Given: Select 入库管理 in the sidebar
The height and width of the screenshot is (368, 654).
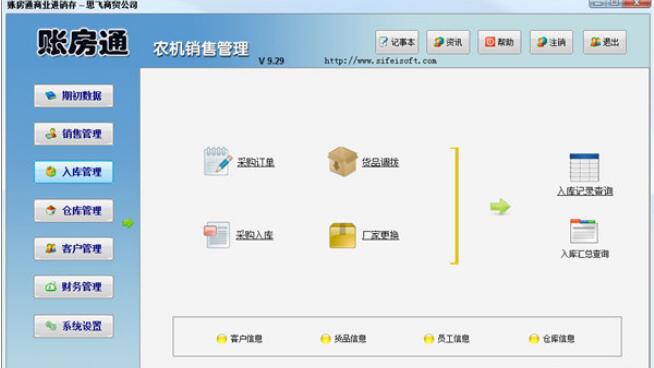Looking at the screenshot, I should click(x=73, y=172).
